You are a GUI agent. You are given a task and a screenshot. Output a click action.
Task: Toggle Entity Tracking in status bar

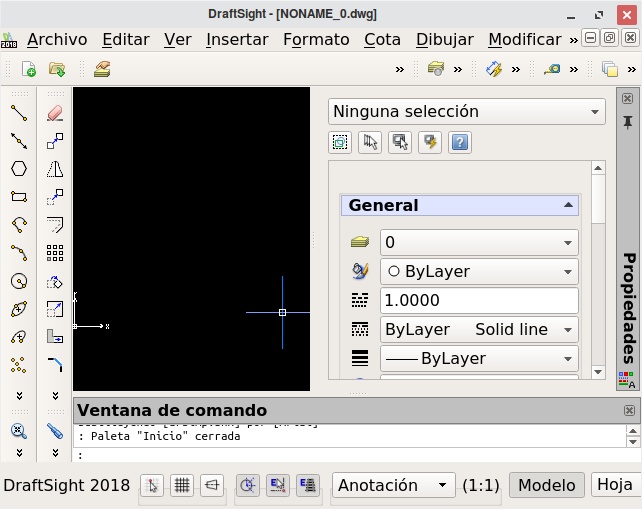[x=307, y=485]
